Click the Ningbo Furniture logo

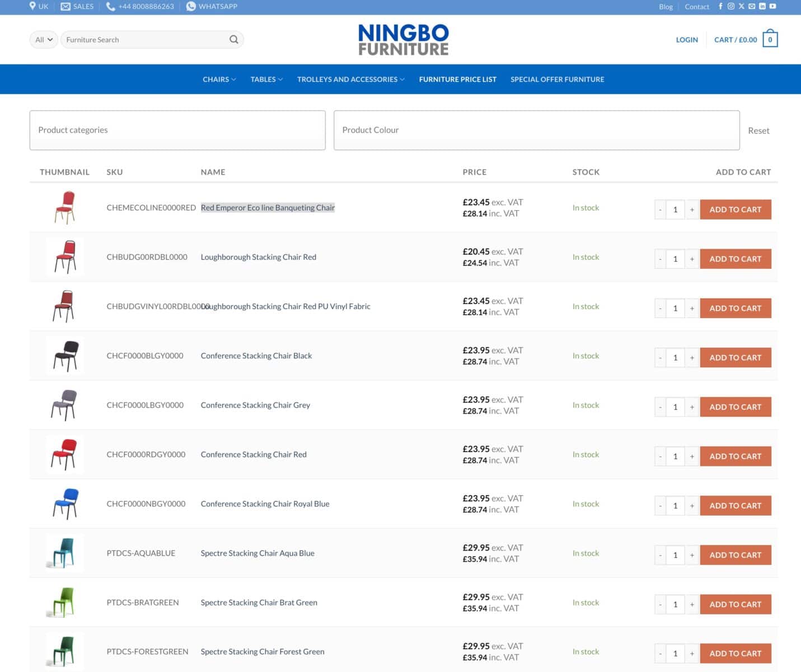[403, 39]
